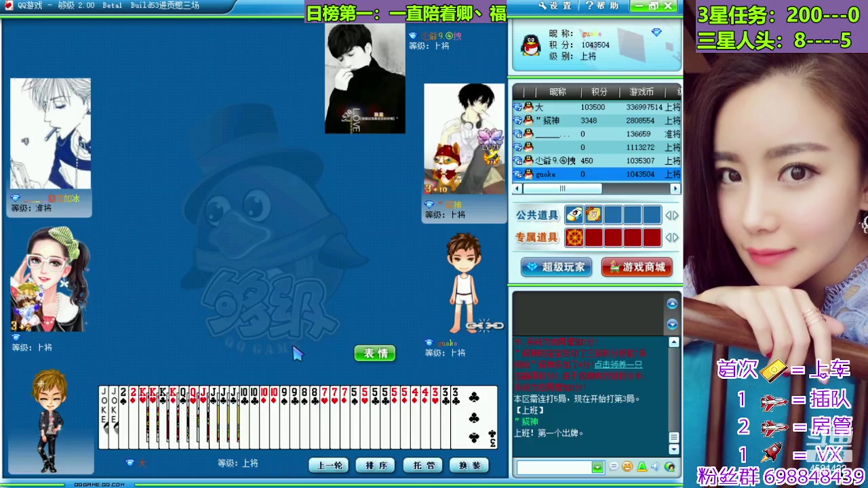Go to previous page of 公共道具 items
Viewport: 868px width, 488px height.
point(668,216)
